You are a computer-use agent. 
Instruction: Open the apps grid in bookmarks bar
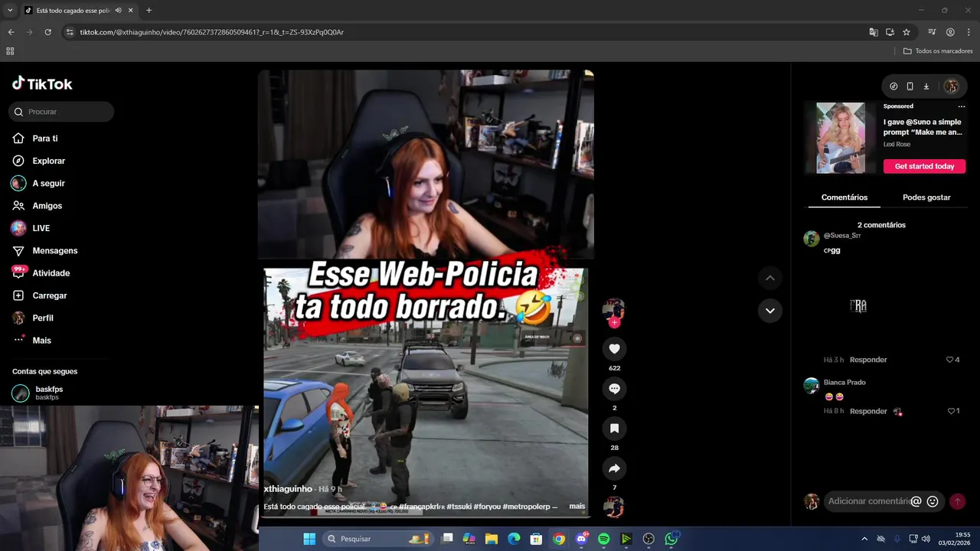pyautogui.click(x=10, y=51)
